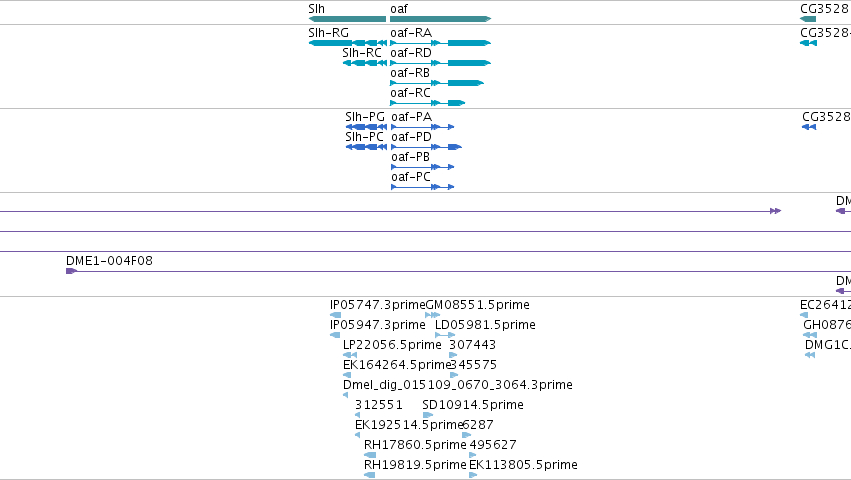Select the LP22056.5prime EST glyph

tap(350, 355)
